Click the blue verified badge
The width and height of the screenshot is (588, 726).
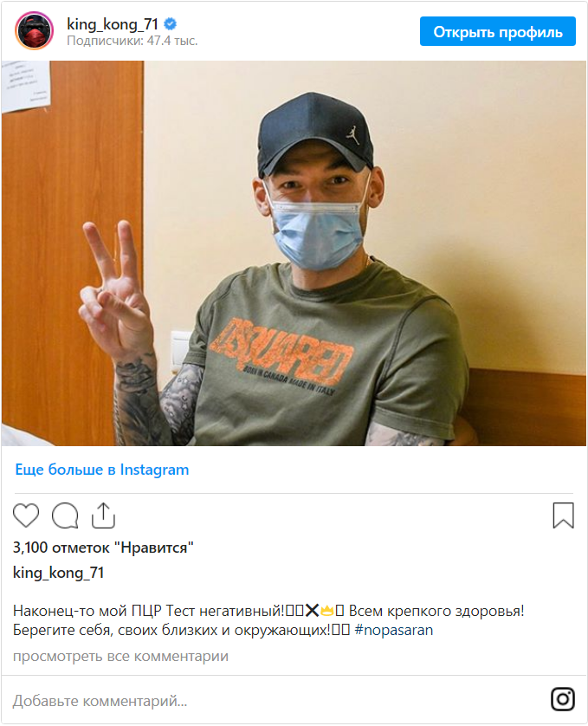171,23
